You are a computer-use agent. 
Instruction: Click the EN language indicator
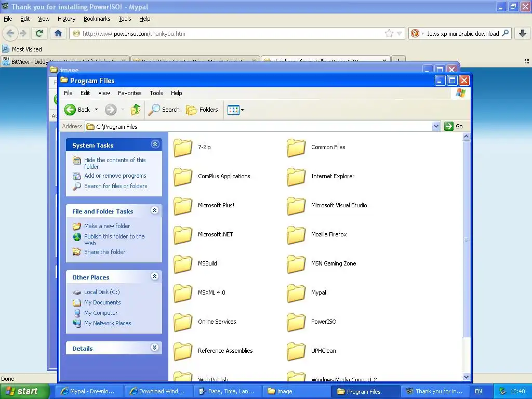click(478, 391)
